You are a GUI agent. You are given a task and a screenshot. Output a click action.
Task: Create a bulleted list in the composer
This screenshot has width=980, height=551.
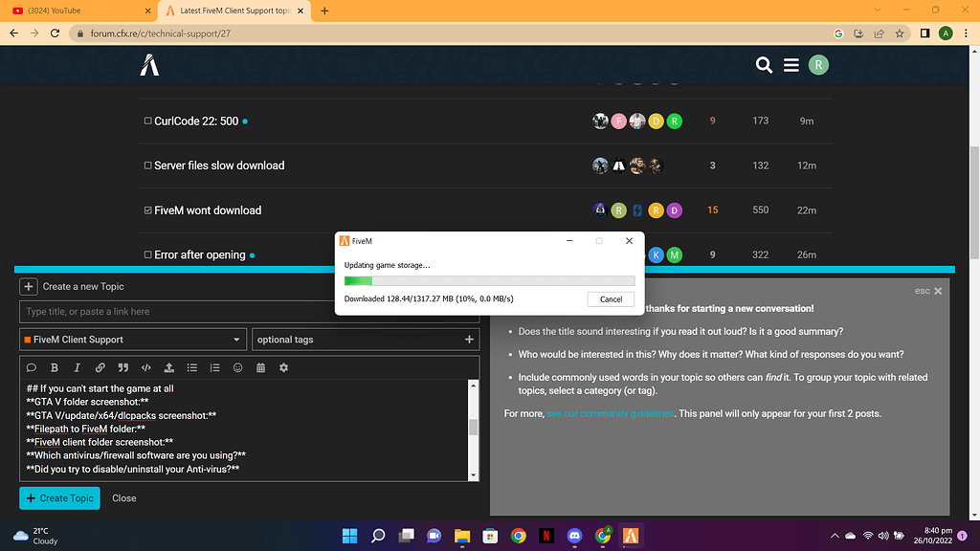[x=190, y=367]
